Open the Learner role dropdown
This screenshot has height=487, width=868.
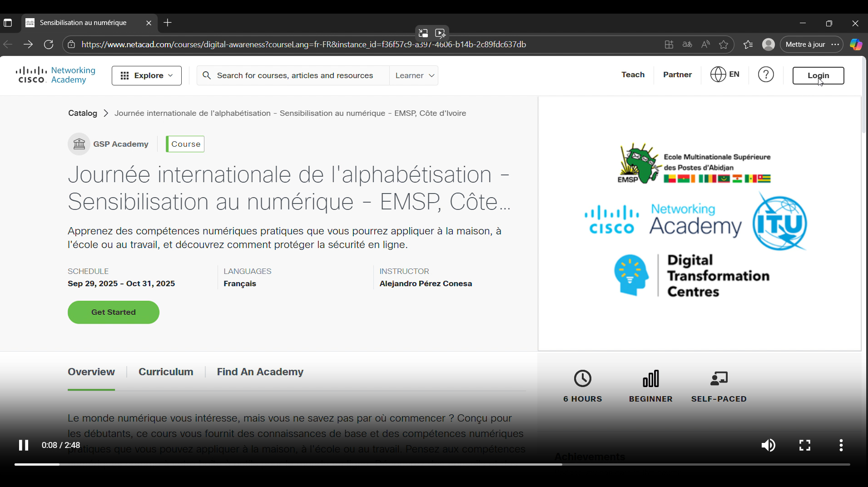[414, 76]
